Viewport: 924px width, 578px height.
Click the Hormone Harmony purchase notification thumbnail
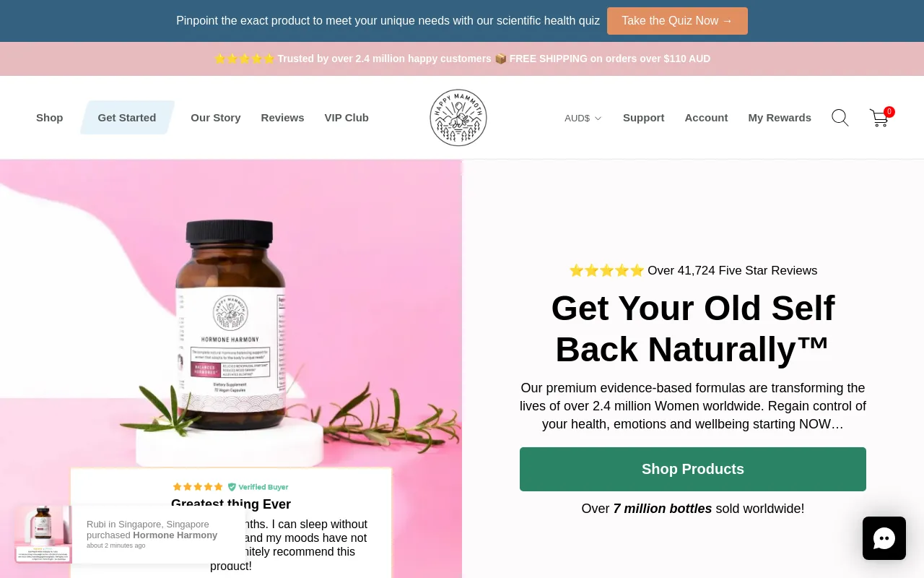[x=43, y=535]
